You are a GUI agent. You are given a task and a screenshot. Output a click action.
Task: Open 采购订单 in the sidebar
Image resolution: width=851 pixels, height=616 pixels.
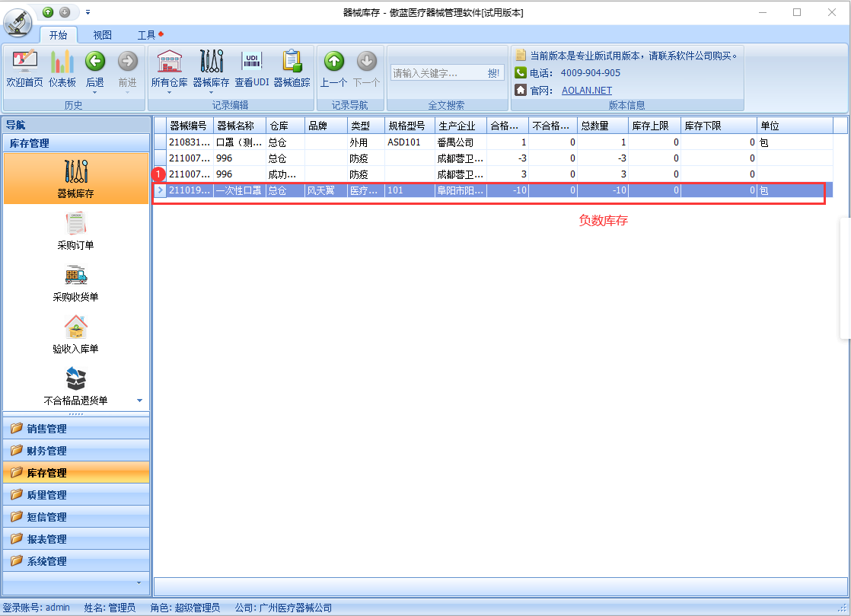point(76,231)
